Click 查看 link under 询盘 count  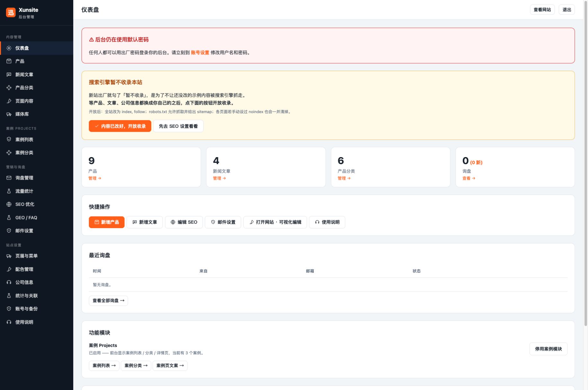coord(469,178)
